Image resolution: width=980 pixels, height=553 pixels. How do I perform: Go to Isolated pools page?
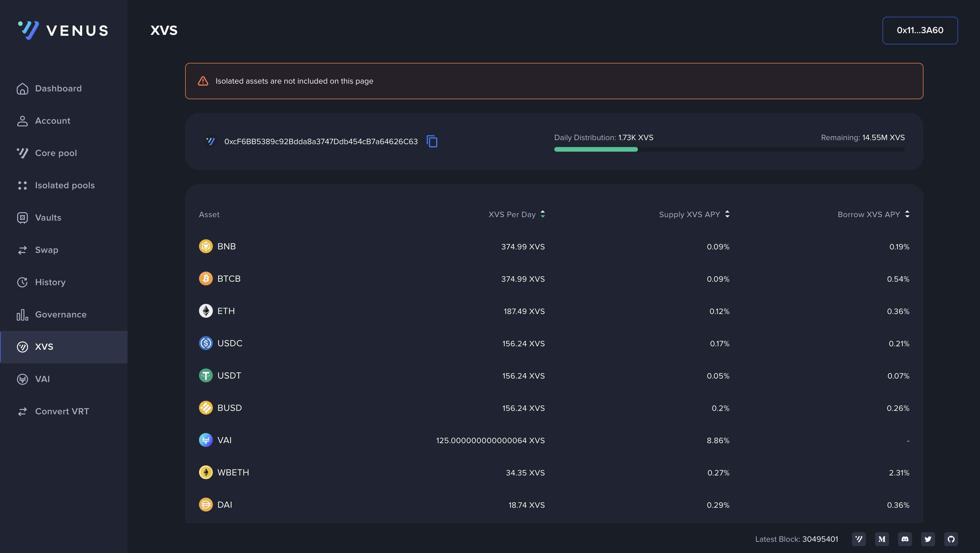(65, 185)
